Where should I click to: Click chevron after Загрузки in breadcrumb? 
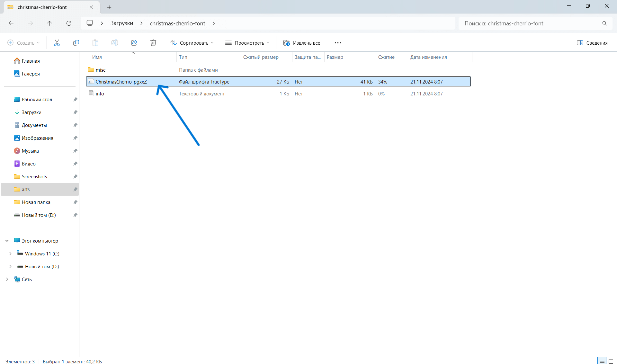tap(141, 23)
